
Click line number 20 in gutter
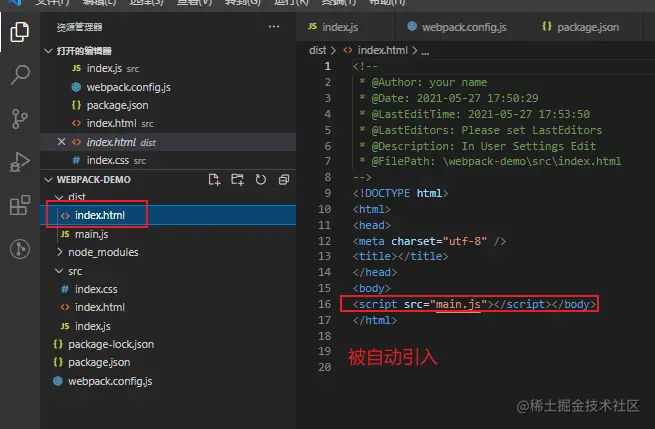(325, 367)
